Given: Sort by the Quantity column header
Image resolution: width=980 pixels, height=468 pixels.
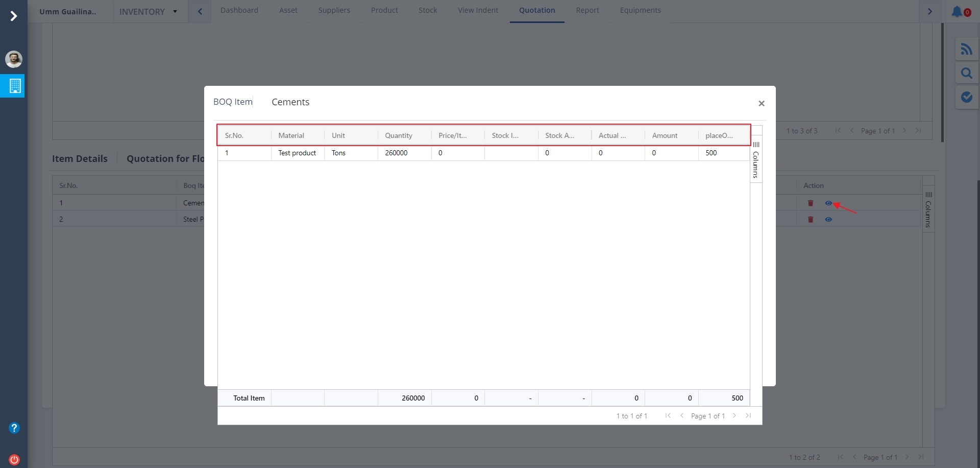Looking at the screenshot, I should (399, 135).
